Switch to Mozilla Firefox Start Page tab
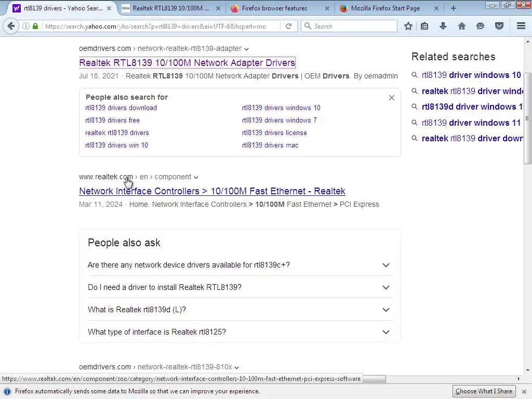Image resolution: width=532 pixels, height=399 pixels. click(x=385, y=8)
